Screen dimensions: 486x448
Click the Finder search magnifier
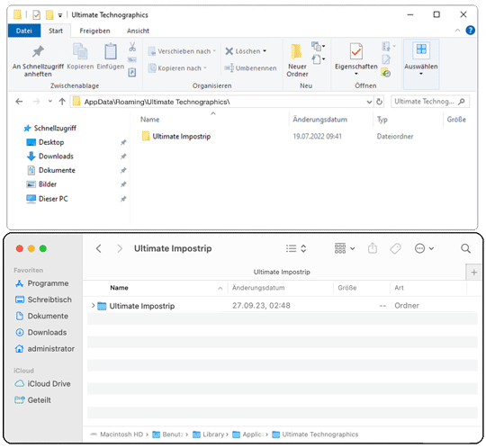point(465,248)
